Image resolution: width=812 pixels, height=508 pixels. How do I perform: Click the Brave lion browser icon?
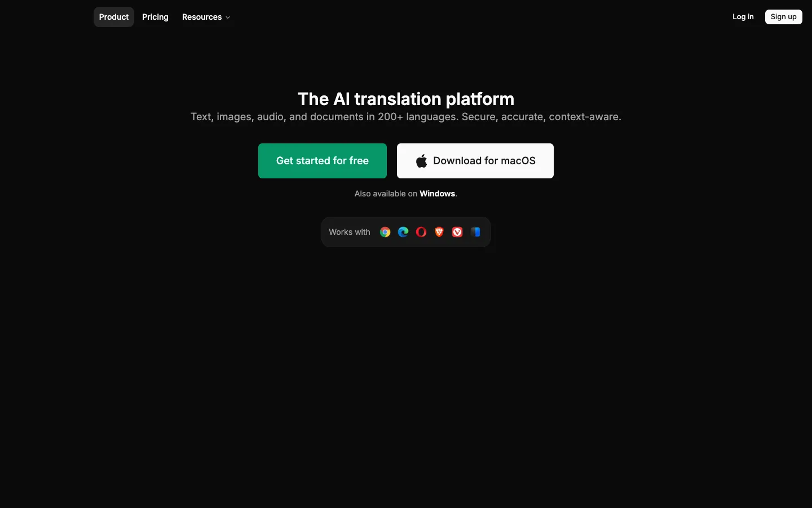[x=439, y=232]
